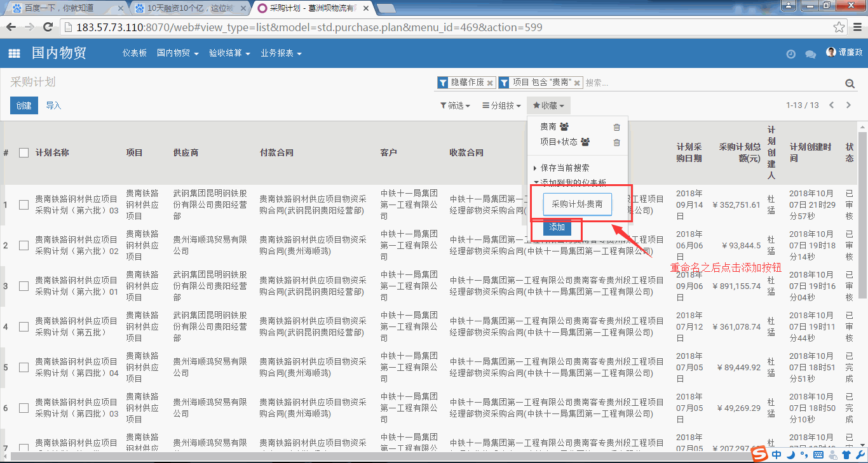Open the 分组按 group-by dropdown
This screenshot has height=463, width=868.
point(501,106)
